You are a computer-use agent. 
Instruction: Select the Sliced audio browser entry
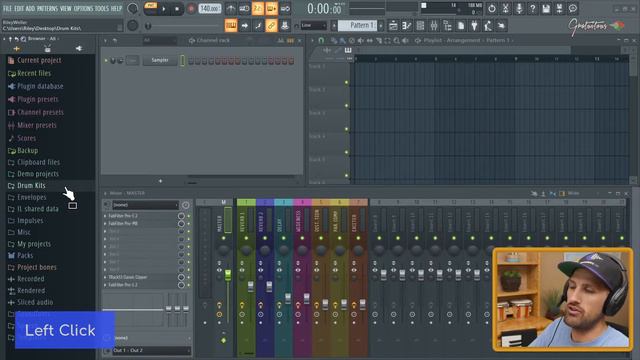click(x=35, y=302)
